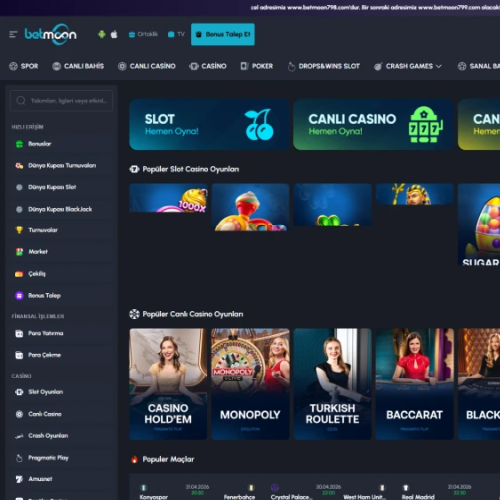Click the Turnuvalar trophy icon

coord(19,230)
